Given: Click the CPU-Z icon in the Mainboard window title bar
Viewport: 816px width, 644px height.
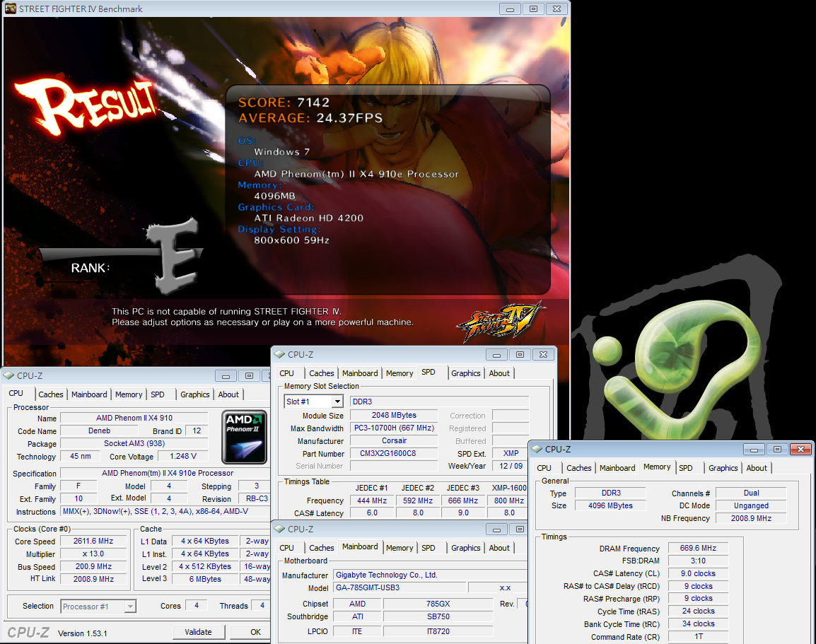Looking at the screenshot, I should pos(279,529).
